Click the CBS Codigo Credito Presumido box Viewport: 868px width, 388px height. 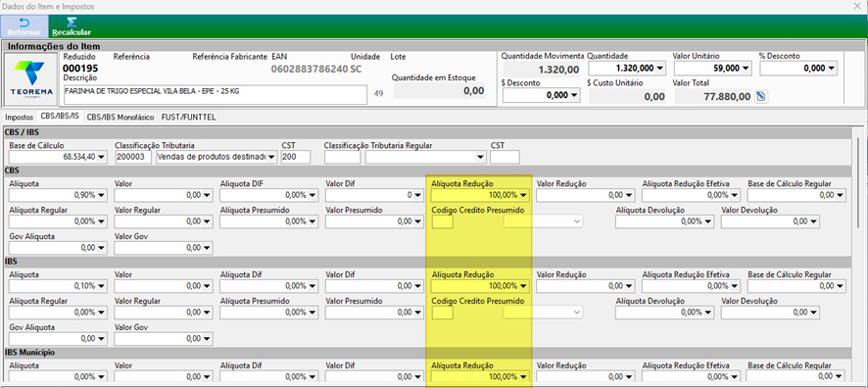click(442, 221)
